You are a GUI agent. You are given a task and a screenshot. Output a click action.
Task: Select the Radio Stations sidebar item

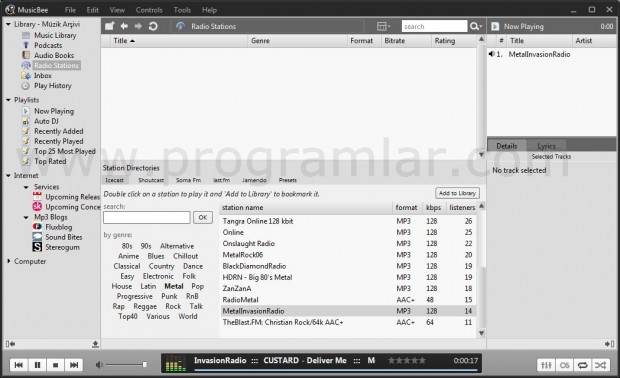tap(56, 66)
